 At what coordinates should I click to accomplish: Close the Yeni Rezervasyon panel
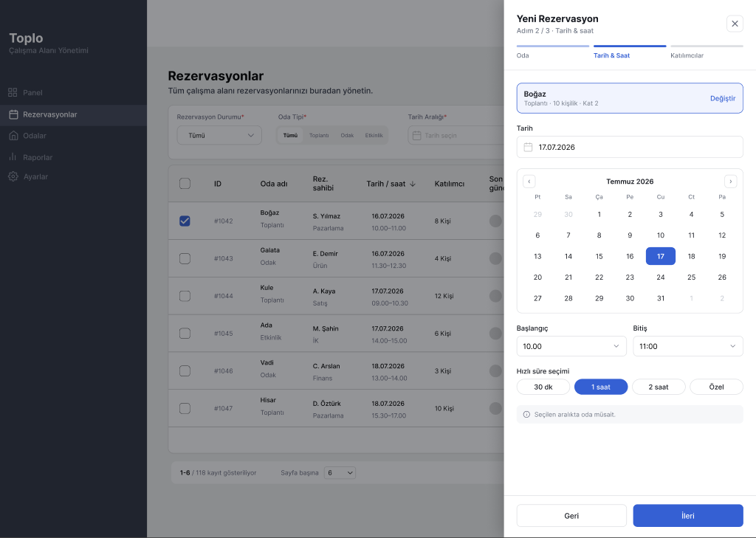tap(735, 24)
